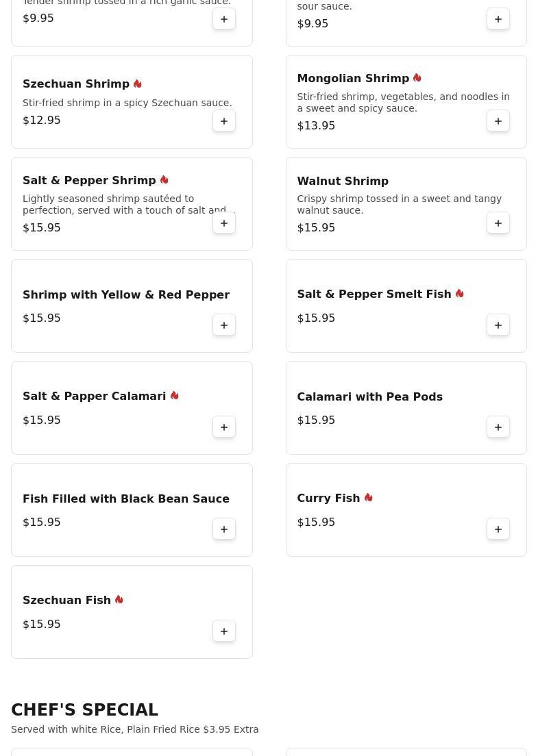Open the Walnut Shrimp item title
Viewport: 538px width, 756px height.
point(343,181)
